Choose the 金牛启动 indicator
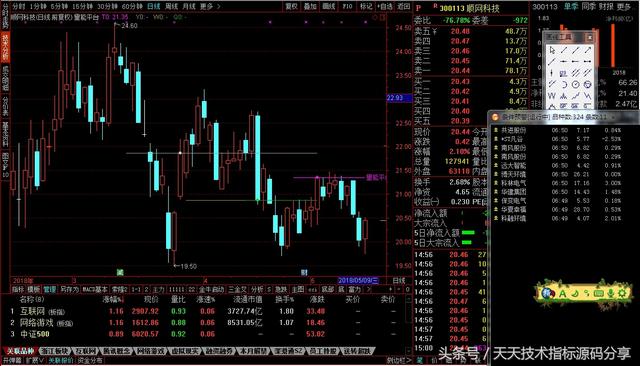The image size is (640, 366). 211,289
